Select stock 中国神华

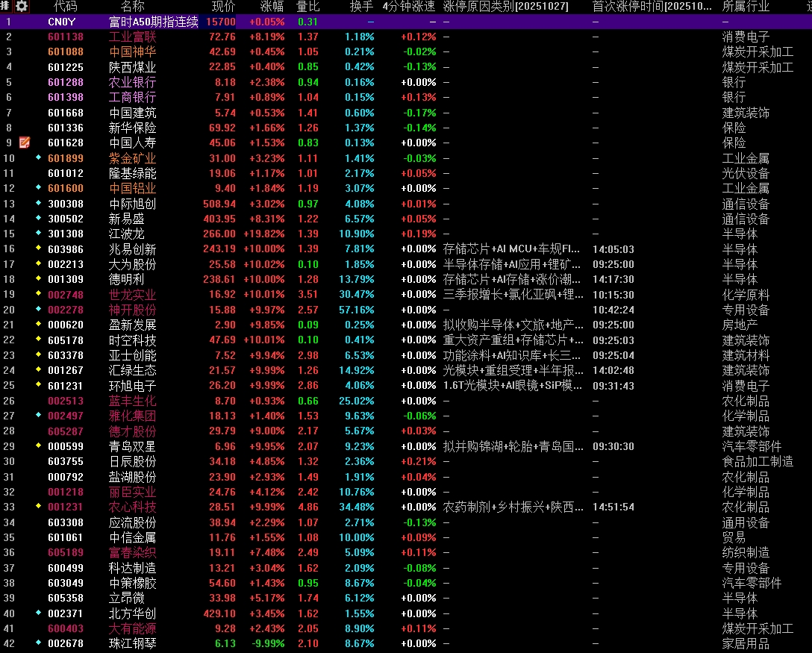pyautogui.click(x=133, y=51)
